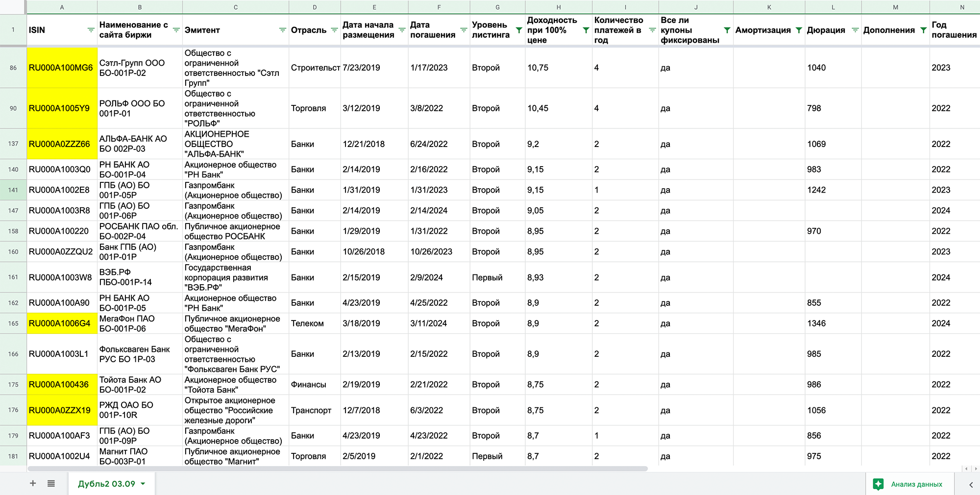Select Год погашения header cell
This screenshot has height=495, width=980.
click(955, 30)
